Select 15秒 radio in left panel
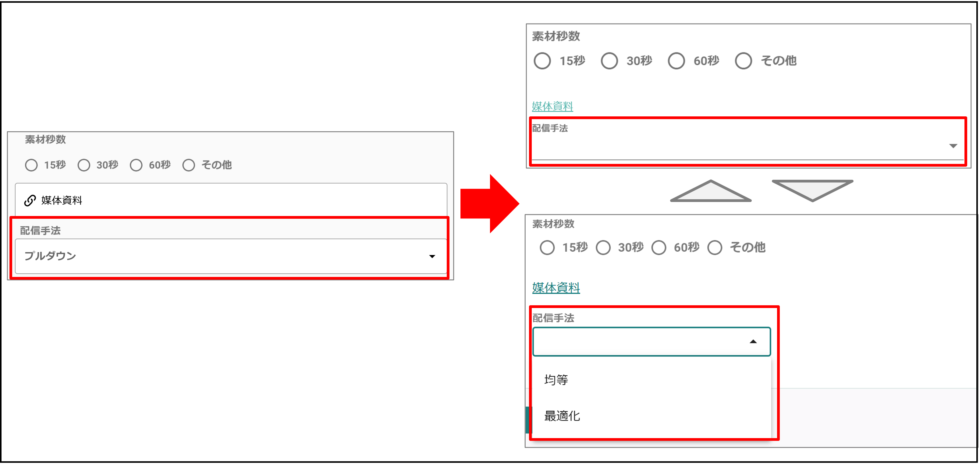The width and height of the screenshot is (980, 464). [31, 165]
